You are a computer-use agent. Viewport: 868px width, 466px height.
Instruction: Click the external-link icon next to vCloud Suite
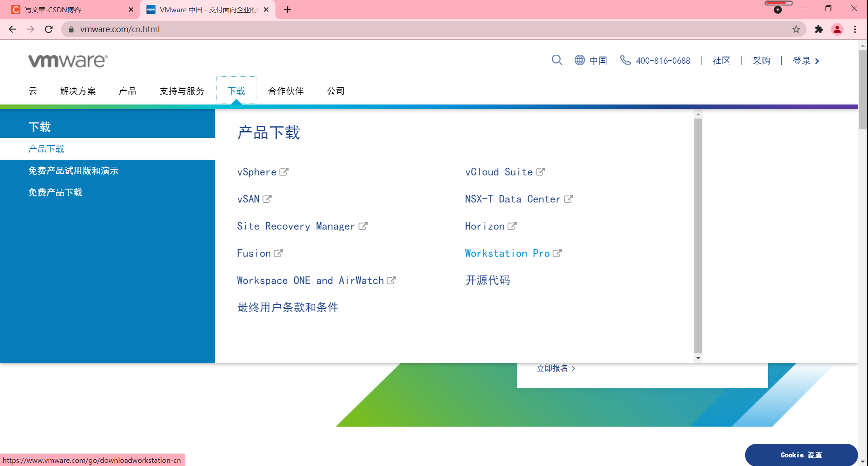pyautogui.click(x=540, y=172)
